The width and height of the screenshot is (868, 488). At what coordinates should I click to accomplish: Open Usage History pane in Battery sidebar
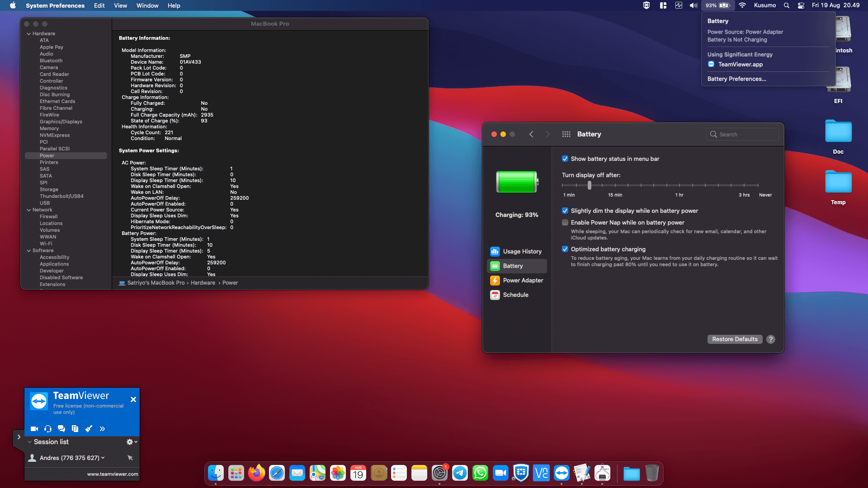[516, 252]
